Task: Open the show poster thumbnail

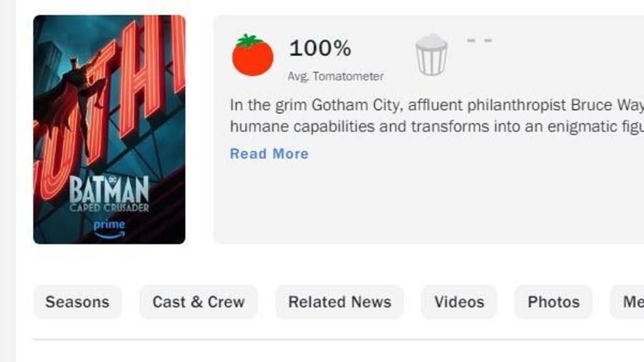Action: tap(109, 129)
